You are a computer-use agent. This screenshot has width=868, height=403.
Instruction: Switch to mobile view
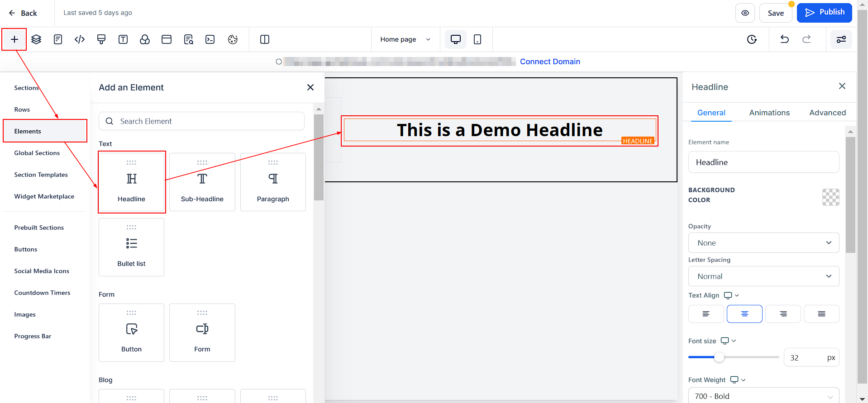(477, 39)
